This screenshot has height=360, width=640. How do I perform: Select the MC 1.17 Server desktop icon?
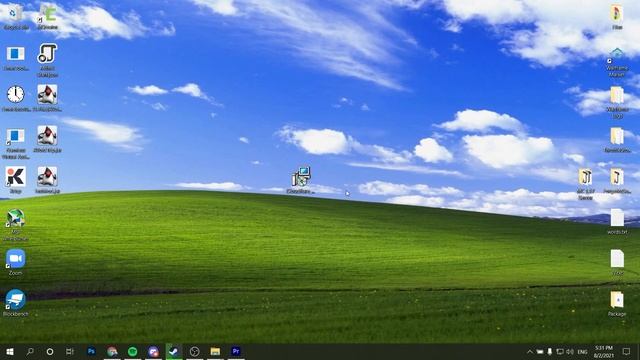point(585,184)
